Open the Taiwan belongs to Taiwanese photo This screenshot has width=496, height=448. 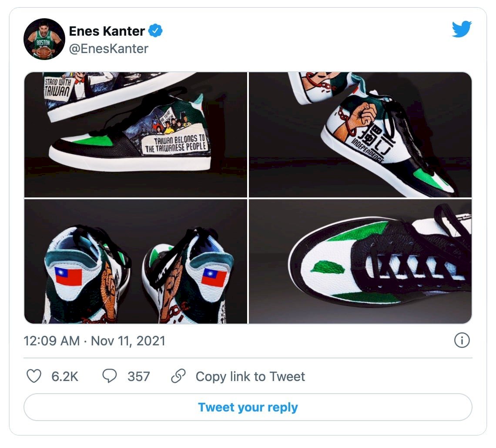tap(136, 135)
